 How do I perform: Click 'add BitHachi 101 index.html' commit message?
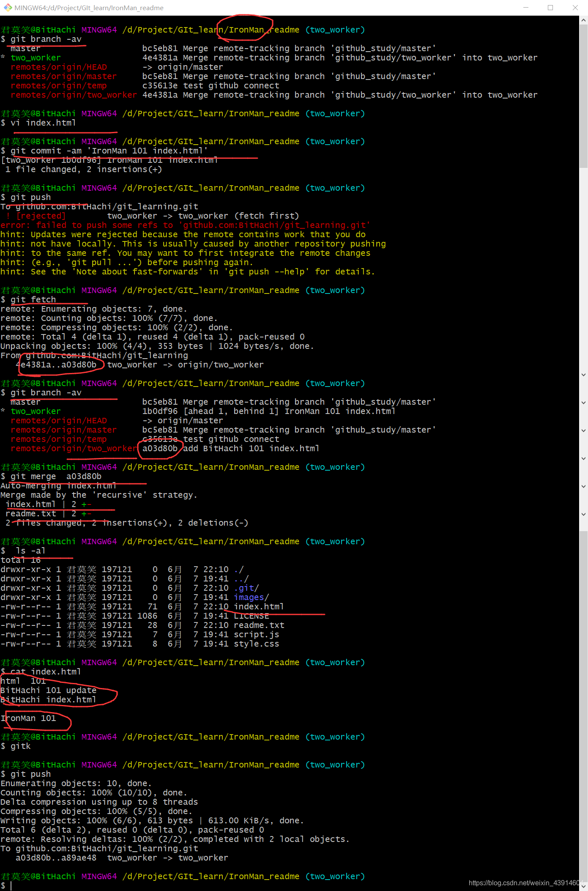[x=251, y=448]
